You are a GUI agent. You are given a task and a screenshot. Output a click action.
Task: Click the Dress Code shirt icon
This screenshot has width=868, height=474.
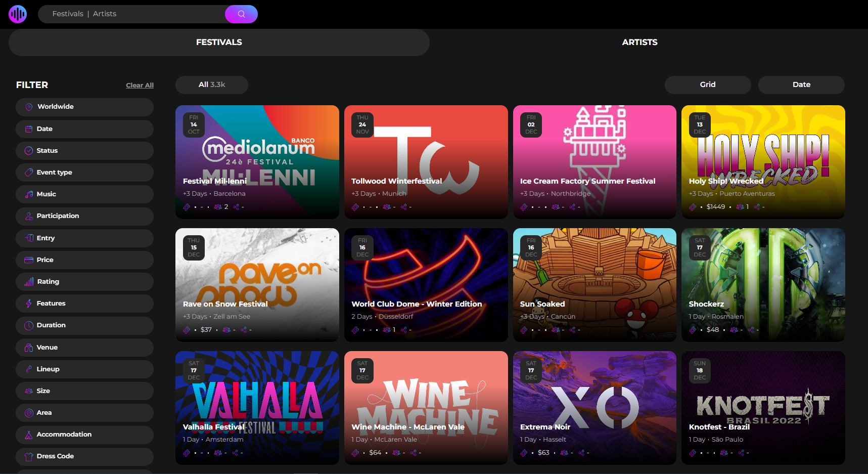(29, 456)
